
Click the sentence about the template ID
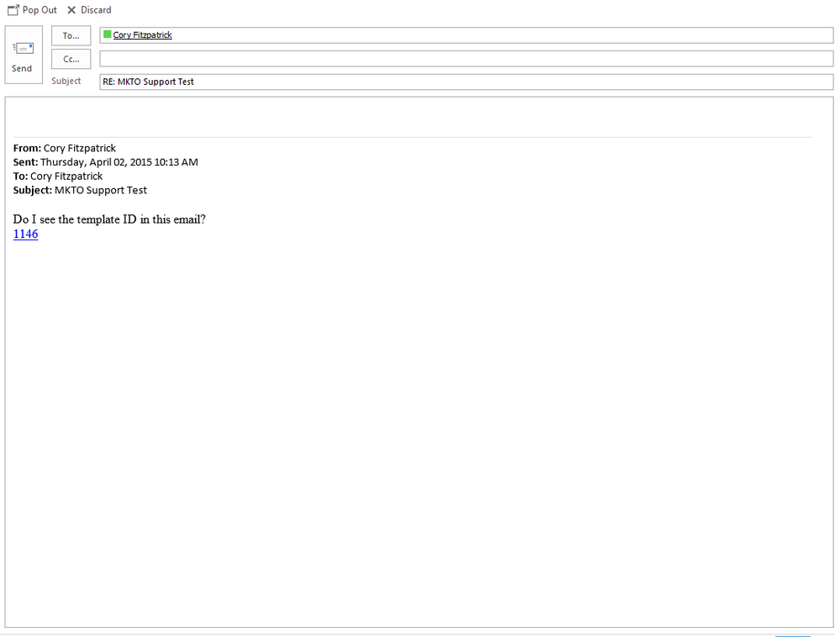coord(109,219)
